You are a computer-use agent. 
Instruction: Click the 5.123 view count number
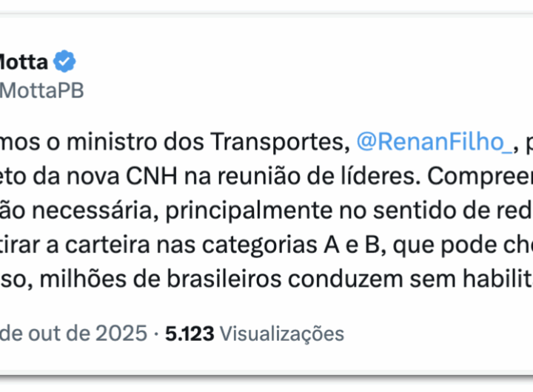[190, 334]
